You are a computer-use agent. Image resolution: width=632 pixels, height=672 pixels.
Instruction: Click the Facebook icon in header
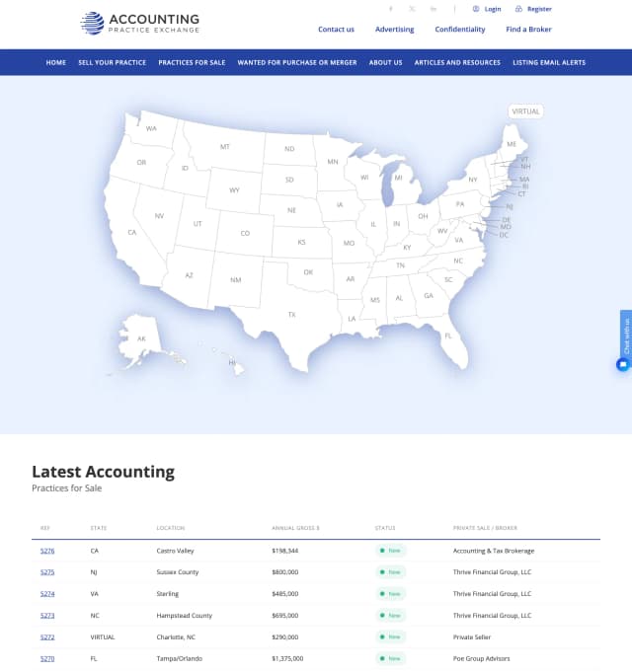tap(391, 9)
